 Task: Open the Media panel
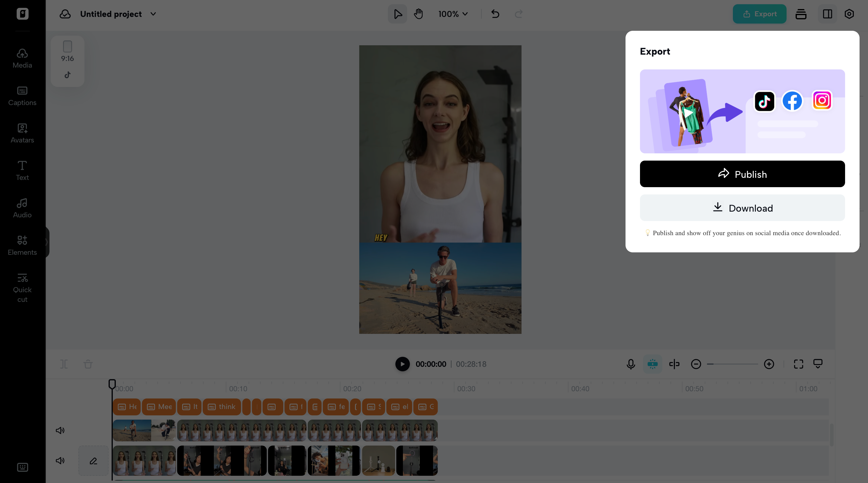coord(22,58)
